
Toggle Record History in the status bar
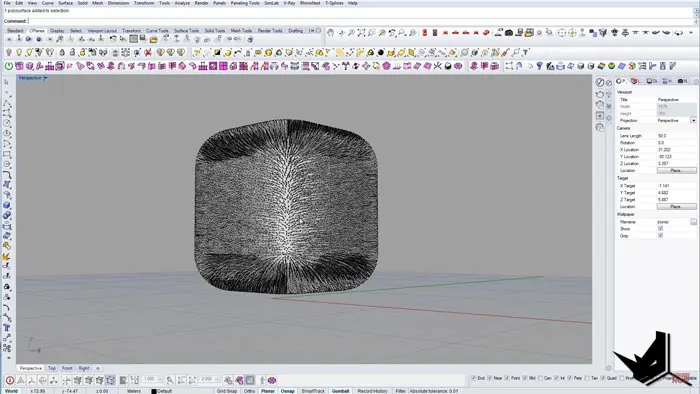373,391
